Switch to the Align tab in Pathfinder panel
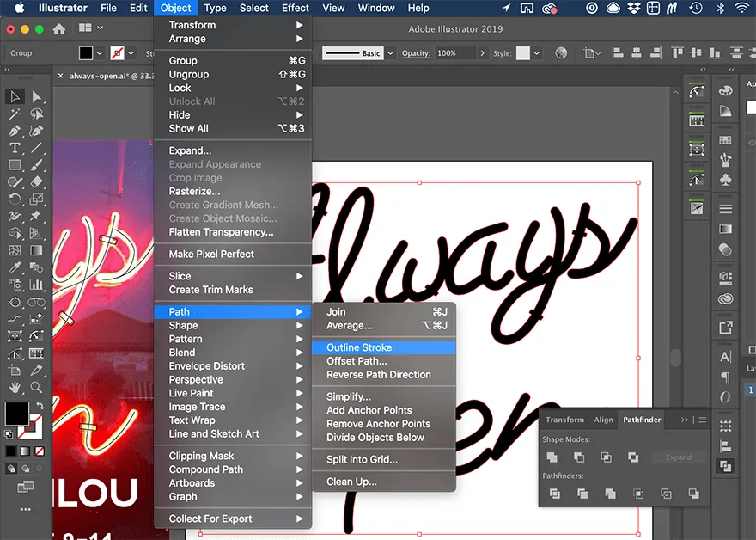The height and width of the screenshot is (540, 756). pyautogui.click(x=604, y=420)
